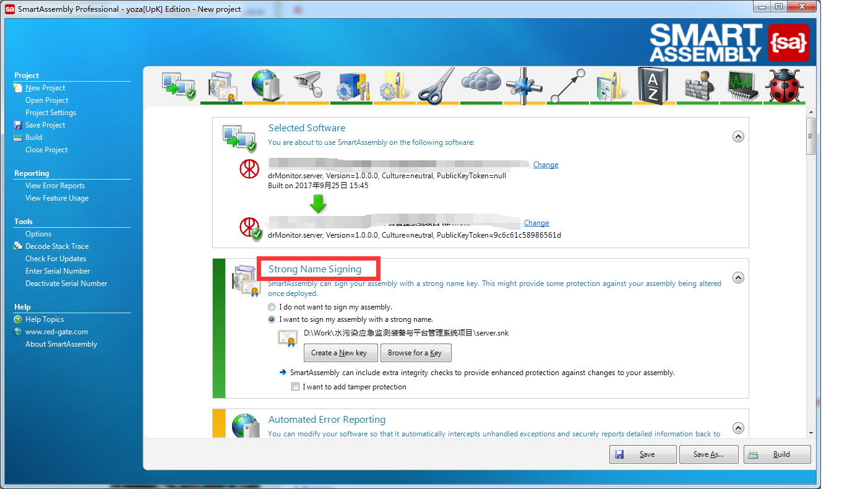Open Dynamic Proxy line-and-circle toolbar icon
The width and height of the screenshot is (868, 489).
[567, 85]
